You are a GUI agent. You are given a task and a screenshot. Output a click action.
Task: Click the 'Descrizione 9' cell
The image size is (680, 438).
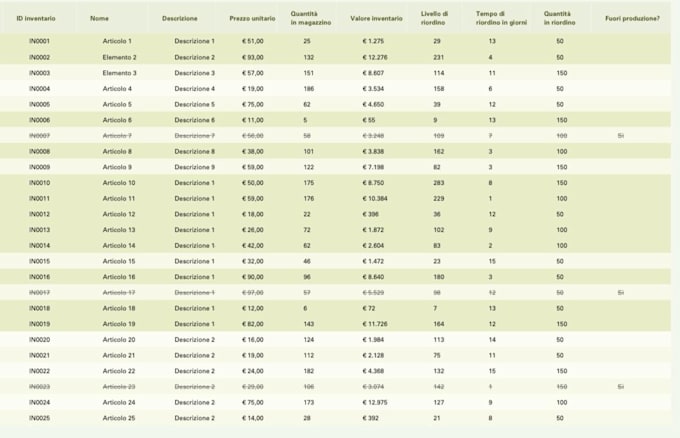(194, 167)
